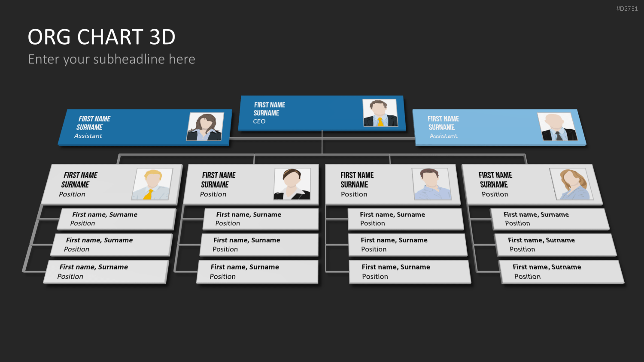644x362 pixels.
Task: Select last subordinate box under the blue-shirt man's card
Action: [410, 271]
